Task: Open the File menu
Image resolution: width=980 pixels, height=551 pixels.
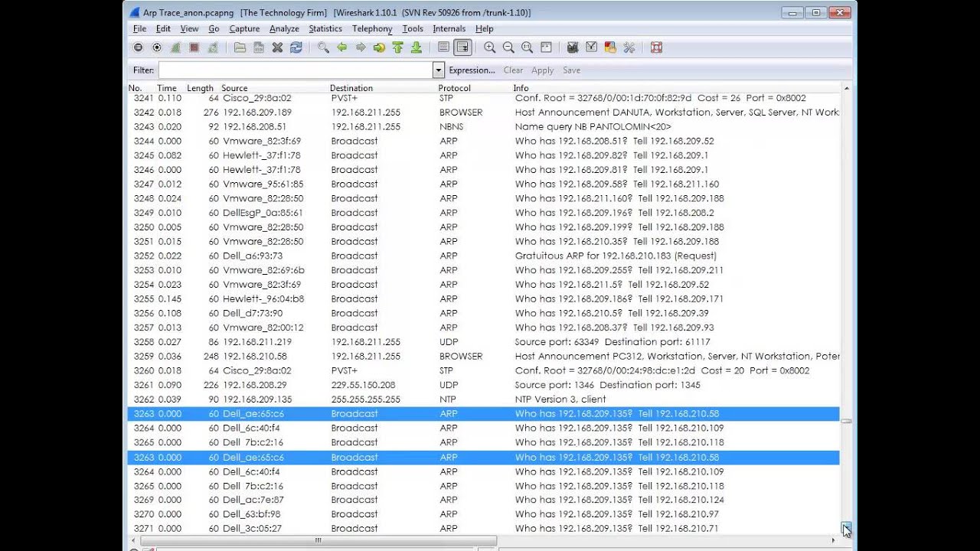Action: (139, 28)
